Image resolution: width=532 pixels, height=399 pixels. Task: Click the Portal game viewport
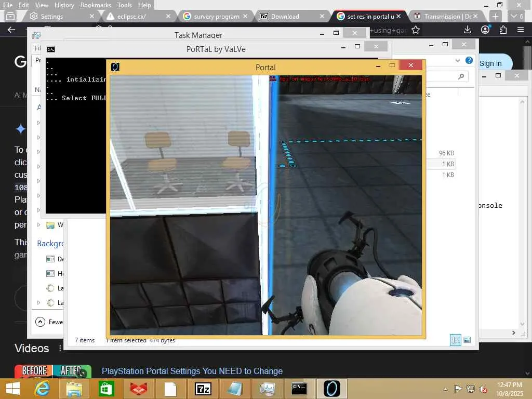tap(266, 205)
